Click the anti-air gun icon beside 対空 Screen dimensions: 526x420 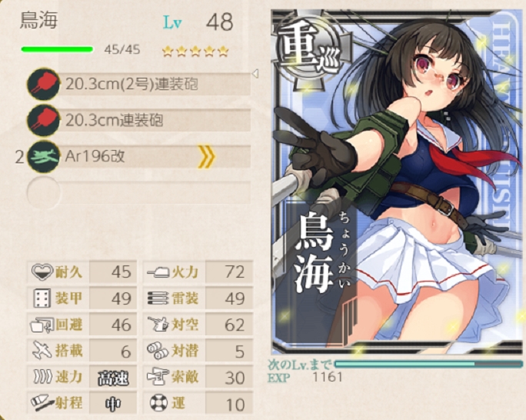[158, 325]
